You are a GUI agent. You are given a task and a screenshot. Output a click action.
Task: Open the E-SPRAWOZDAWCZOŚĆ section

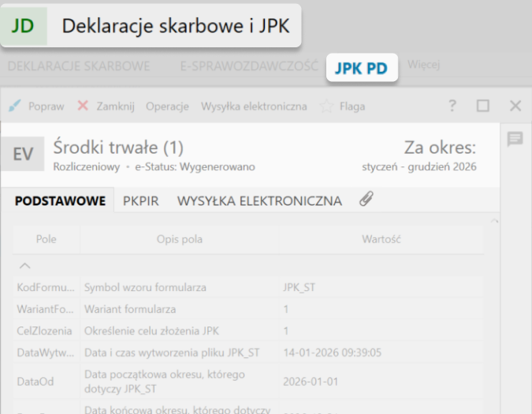(x=248, y=66)
